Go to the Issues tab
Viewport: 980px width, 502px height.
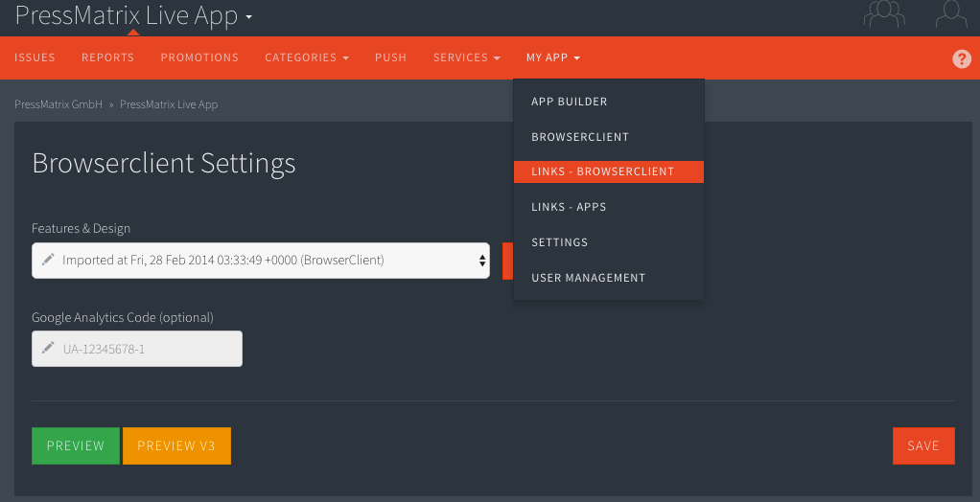35,57
